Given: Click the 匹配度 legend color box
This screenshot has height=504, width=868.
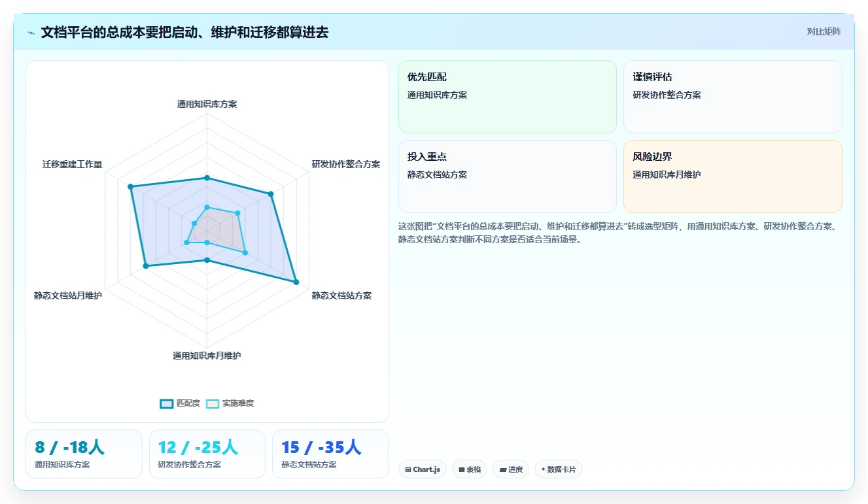Looking at the screenshot, I should click(x=167, y=403).
